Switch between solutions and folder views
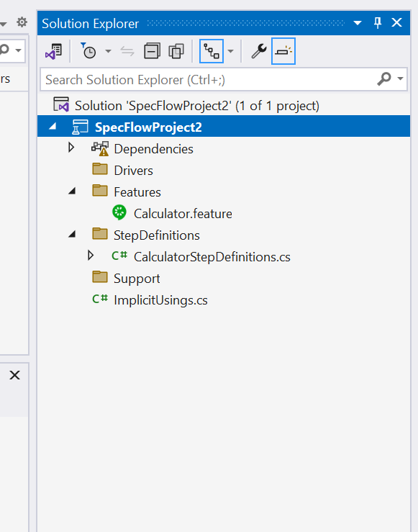418x532 pixels. [53, 52]
